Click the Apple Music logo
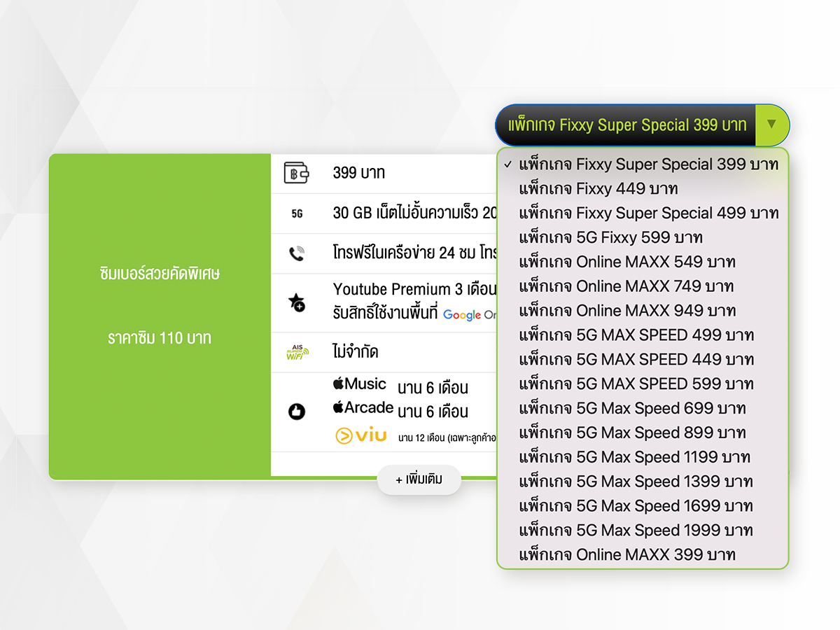 tap(360, 384)
